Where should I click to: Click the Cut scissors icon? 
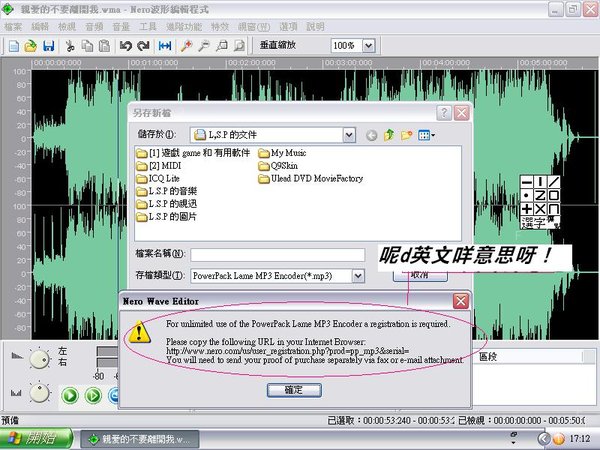(70, 46)
